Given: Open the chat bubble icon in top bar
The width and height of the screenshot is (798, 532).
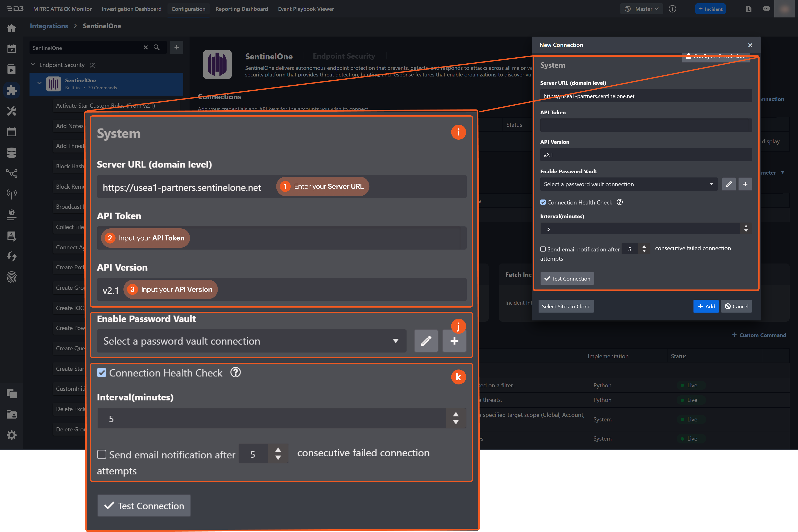Looking at the screenshot, I should pyautogui.click(x=766, y=9).
